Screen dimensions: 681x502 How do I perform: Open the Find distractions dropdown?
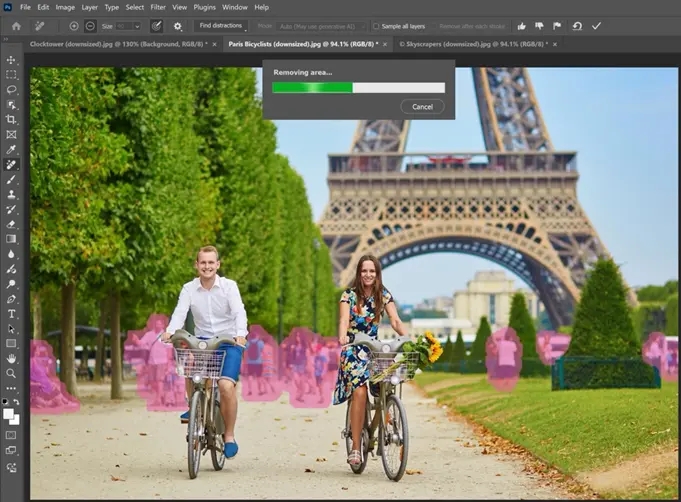(x=220, y=26)
